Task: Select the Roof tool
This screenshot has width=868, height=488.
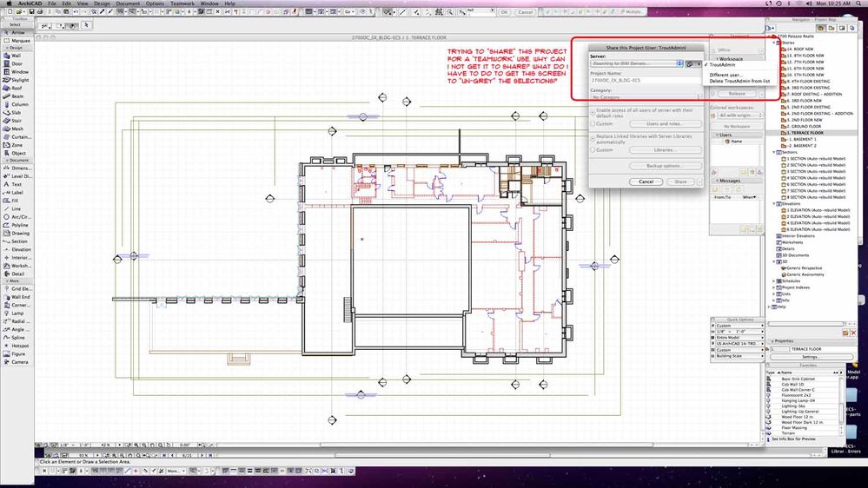Action: 17,88
